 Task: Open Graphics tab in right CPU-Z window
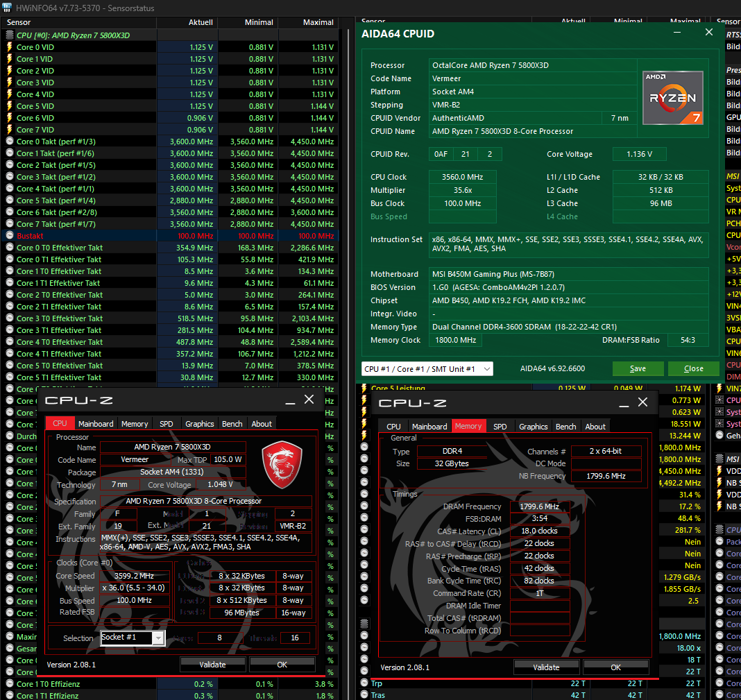pos(533,427)
